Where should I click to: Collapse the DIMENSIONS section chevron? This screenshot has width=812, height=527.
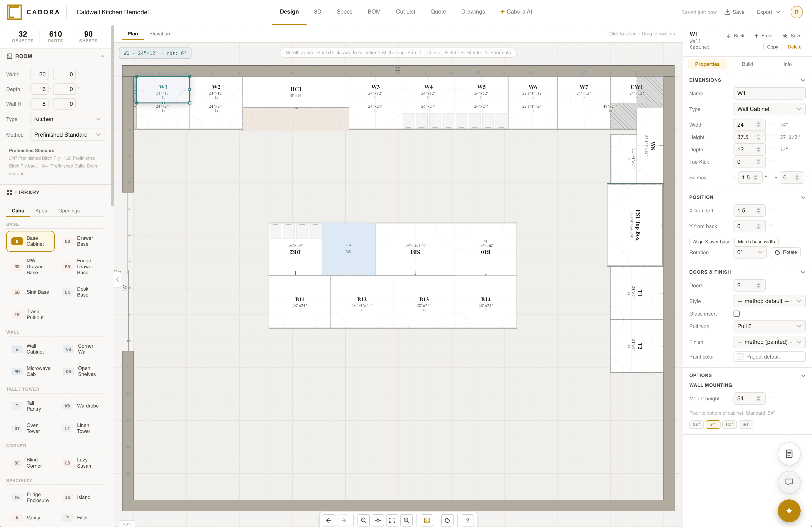pyautogui.click(x=803, y=80)
